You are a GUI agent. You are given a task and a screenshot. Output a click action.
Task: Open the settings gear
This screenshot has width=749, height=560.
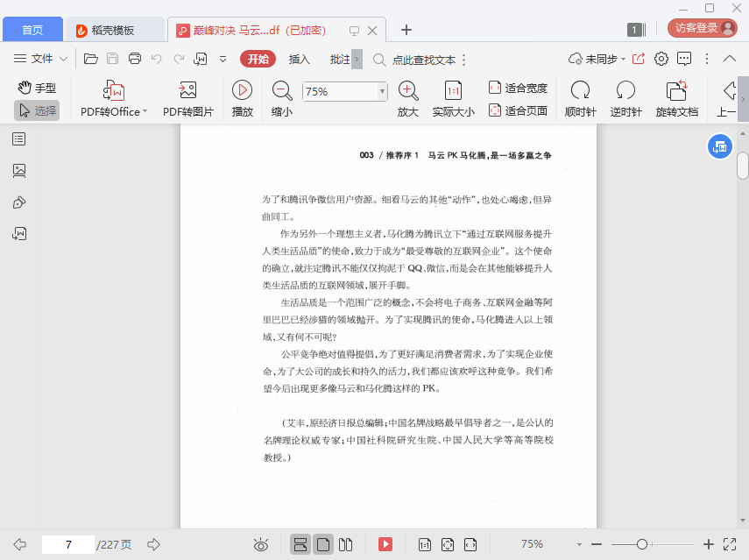point(661,59)
